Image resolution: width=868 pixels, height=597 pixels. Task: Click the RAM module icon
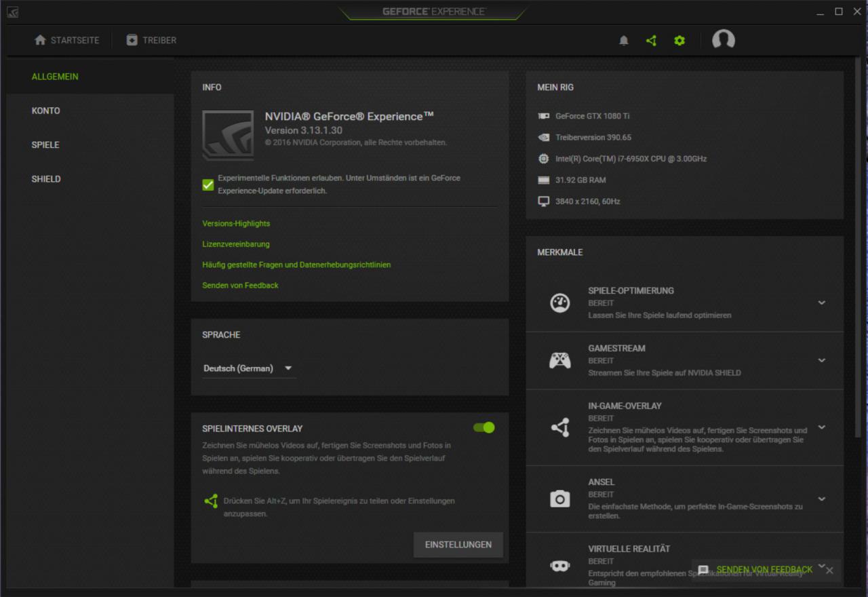544,180
